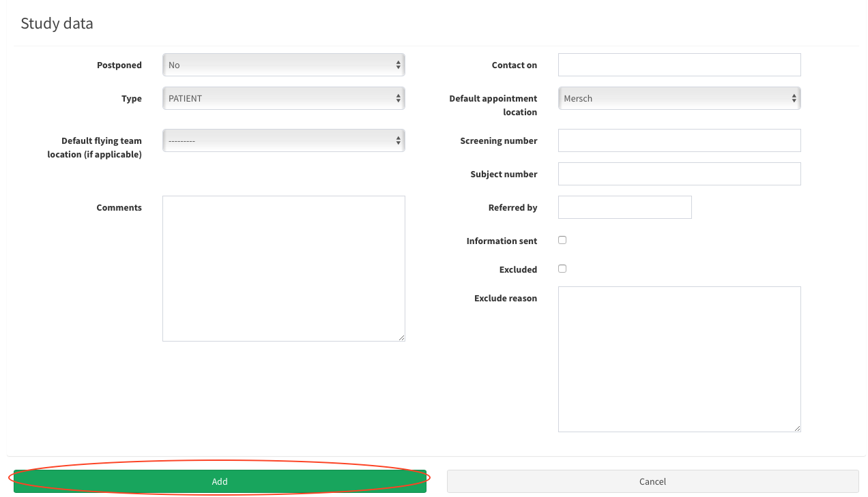Click the "Excluded" label text
868x497 pixels.
518,269
